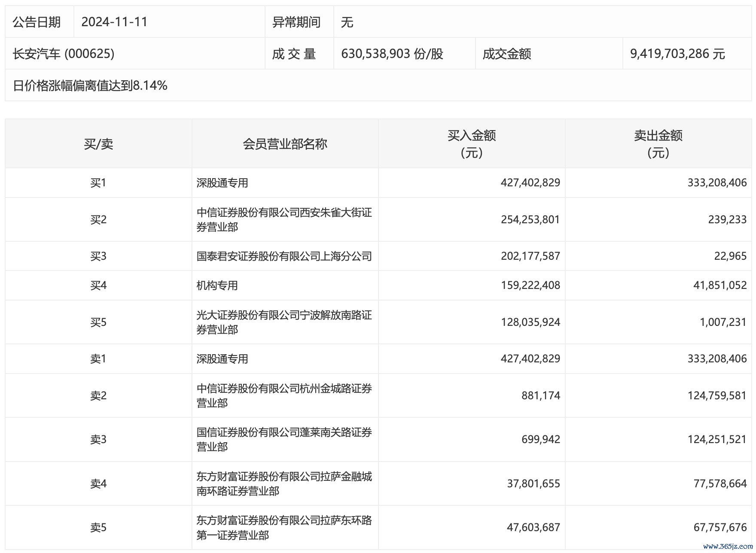
Task: Select 光大证券 宁波解放南路 branch name
Action: pos(284,322)
